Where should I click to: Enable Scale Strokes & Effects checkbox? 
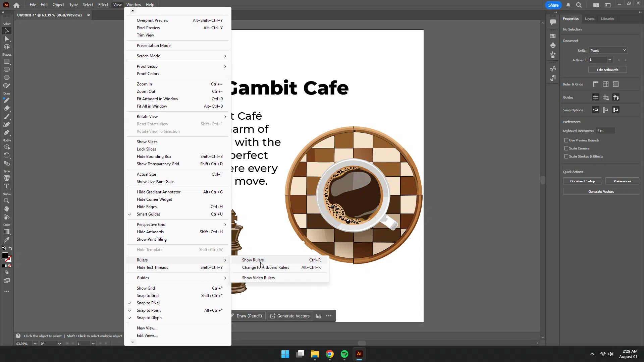click(566, 157)
